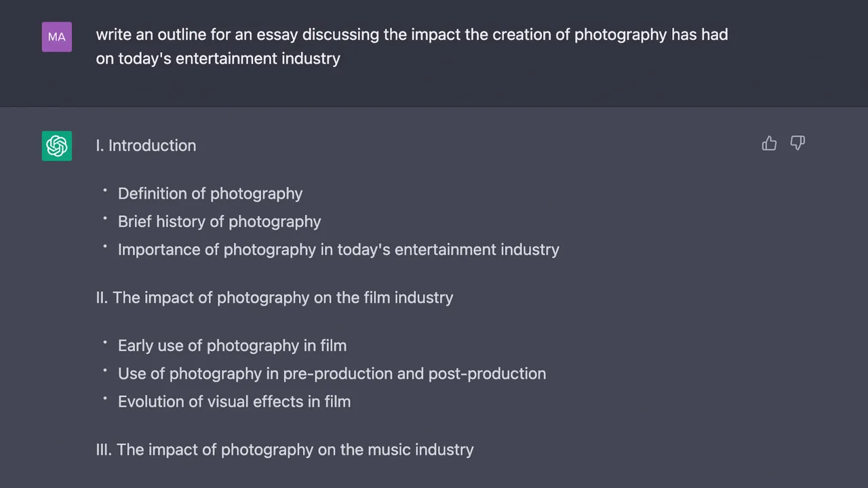The width and height of the screenshot is (868, 488).
Task: Select the prompt line 'on today's entertainment industry'
Action: click(218, 59)
